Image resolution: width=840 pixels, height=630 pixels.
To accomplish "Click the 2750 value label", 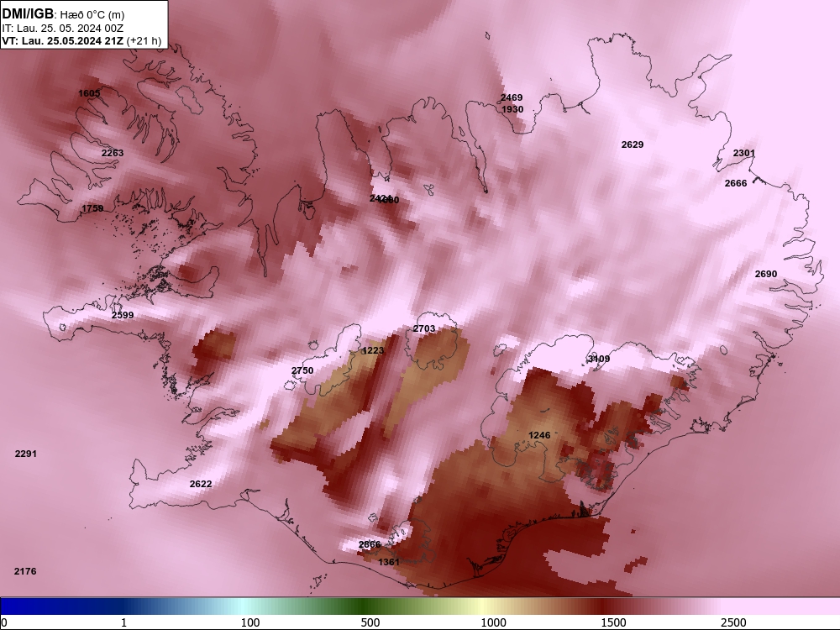I will 302,370.
